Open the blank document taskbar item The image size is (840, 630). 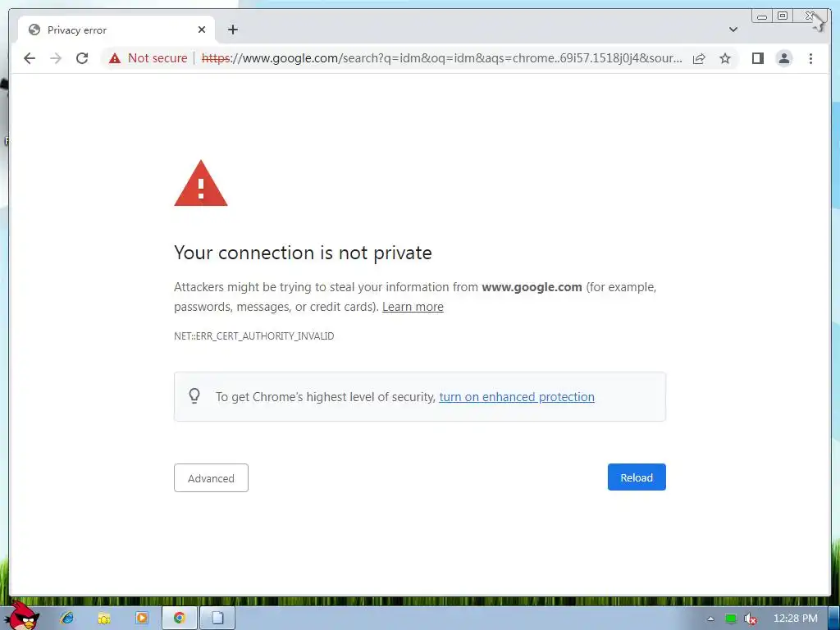click(217, 619)
